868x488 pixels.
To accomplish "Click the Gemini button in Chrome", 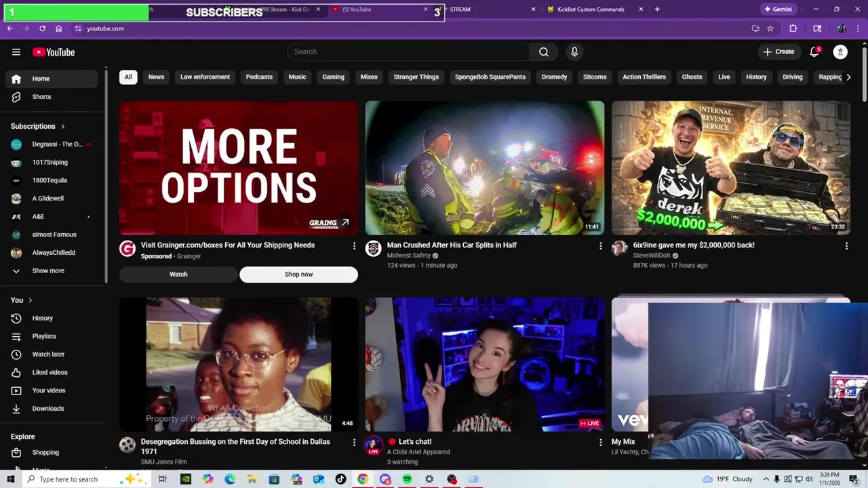I will click(x=778, y=9).
